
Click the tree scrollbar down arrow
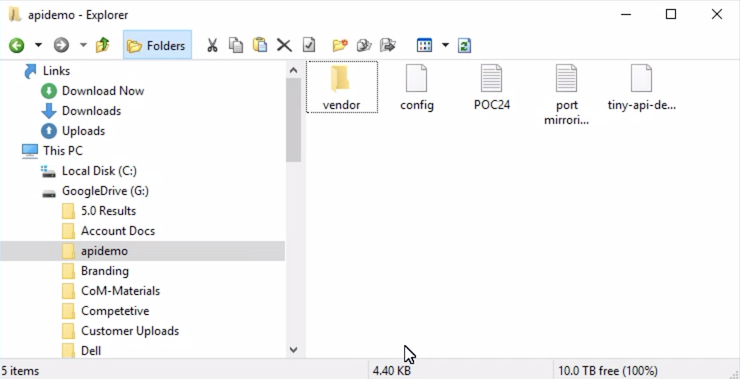[x=293, y=350]
